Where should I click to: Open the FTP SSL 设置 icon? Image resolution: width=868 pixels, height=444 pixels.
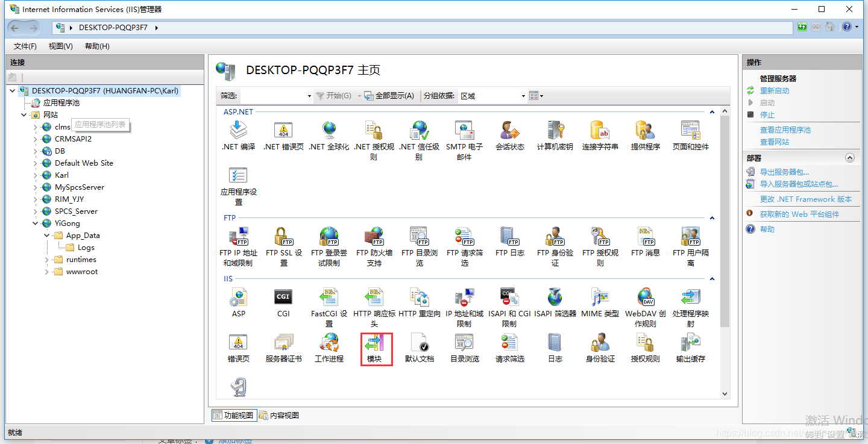[x=283, y=247]
